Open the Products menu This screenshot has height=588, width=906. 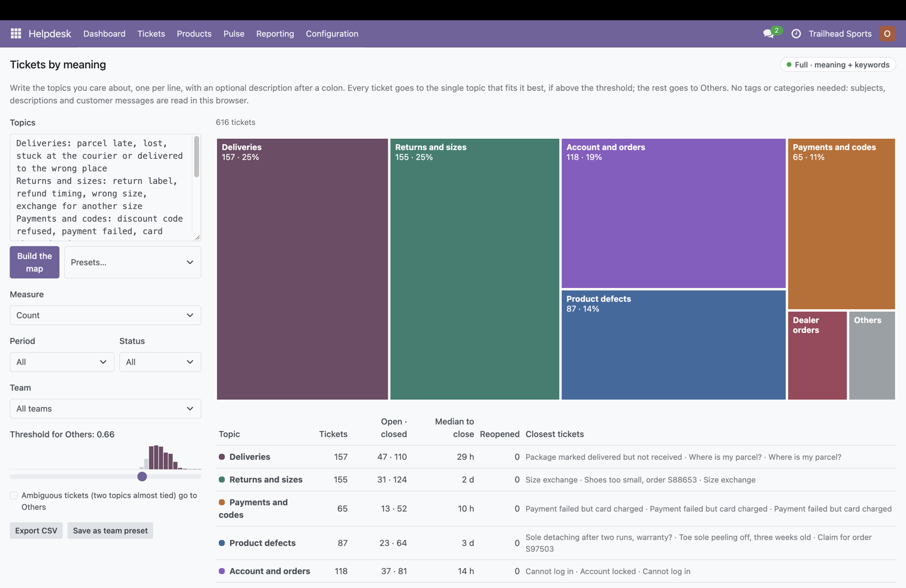pos(194,34)
